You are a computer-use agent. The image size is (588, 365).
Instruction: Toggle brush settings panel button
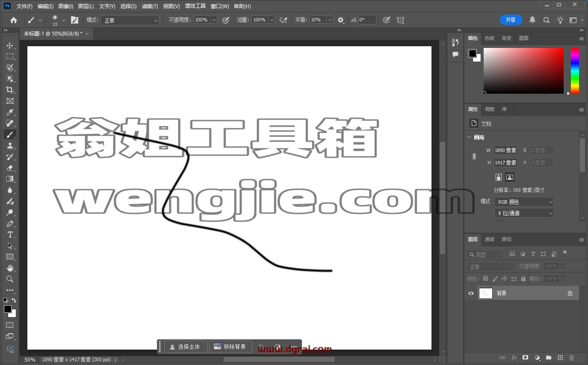point(74,20)
